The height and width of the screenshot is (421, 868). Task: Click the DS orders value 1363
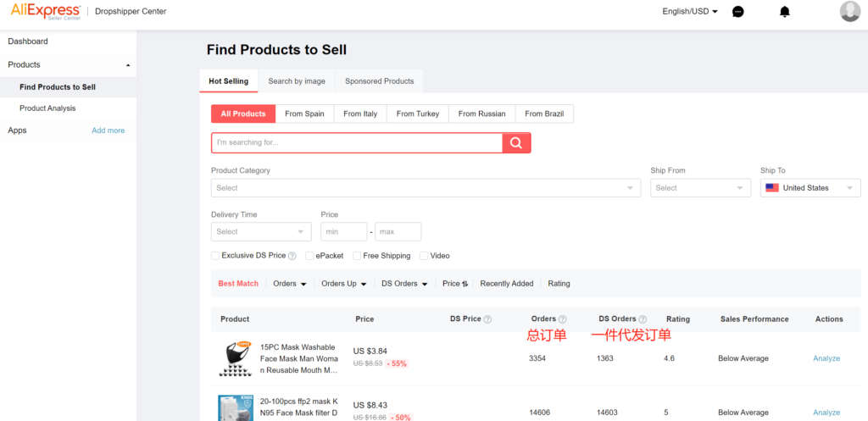tap(605, 358)
